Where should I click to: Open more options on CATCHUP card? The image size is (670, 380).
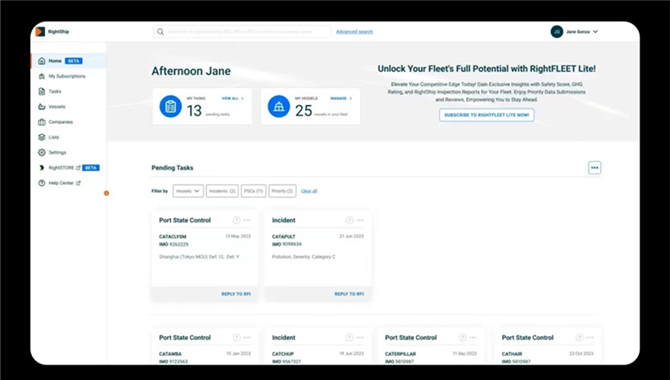click(x=360, y=338)
